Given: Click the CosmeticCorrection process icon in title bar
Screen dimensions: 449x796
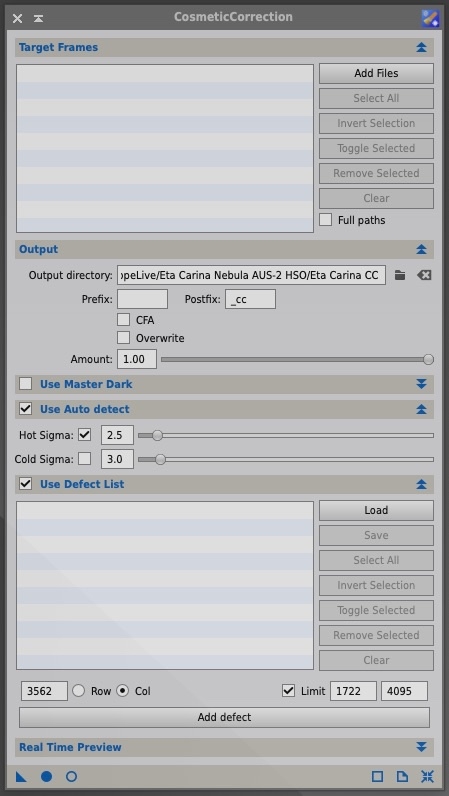Looking at the screenshot, I should pyautogui.click(x=430, y=18).
